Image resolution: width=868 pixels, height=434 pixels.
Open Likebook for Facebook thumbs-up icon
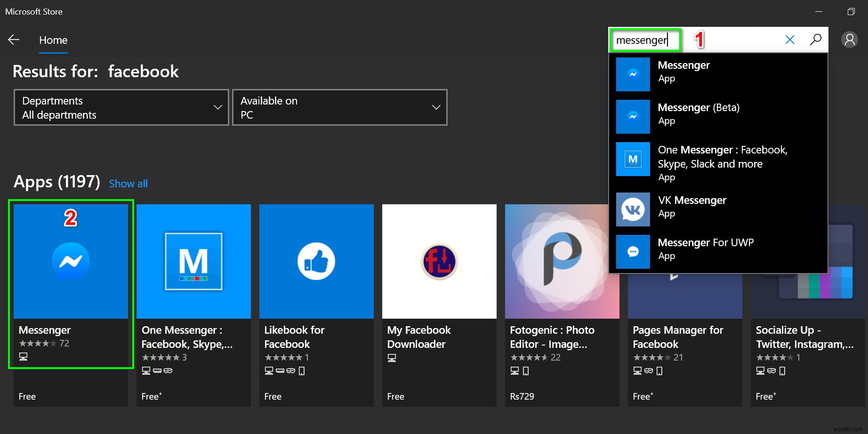(316, 261)
